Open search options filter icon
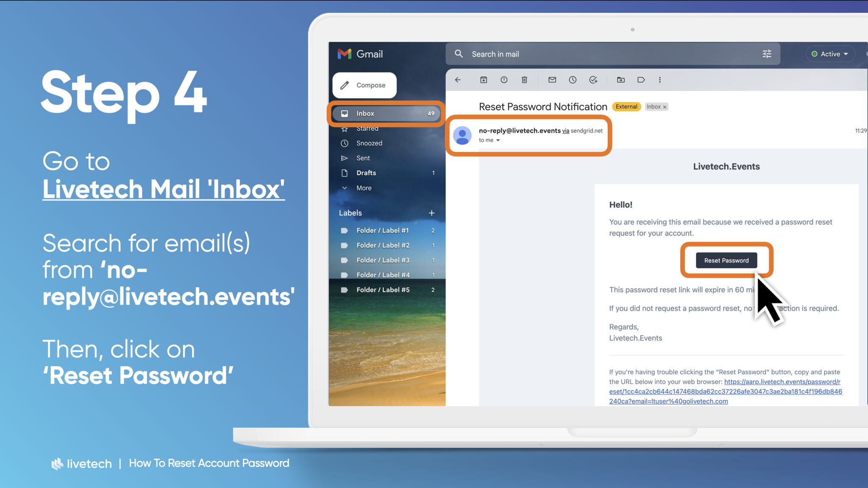868x488 pixels. point(767,54)
